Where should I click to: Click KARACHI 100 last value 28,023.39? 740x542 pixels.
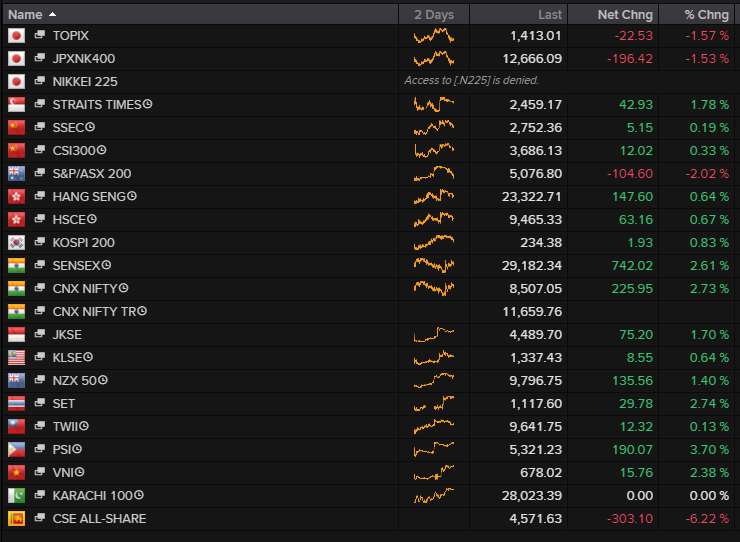531,496
